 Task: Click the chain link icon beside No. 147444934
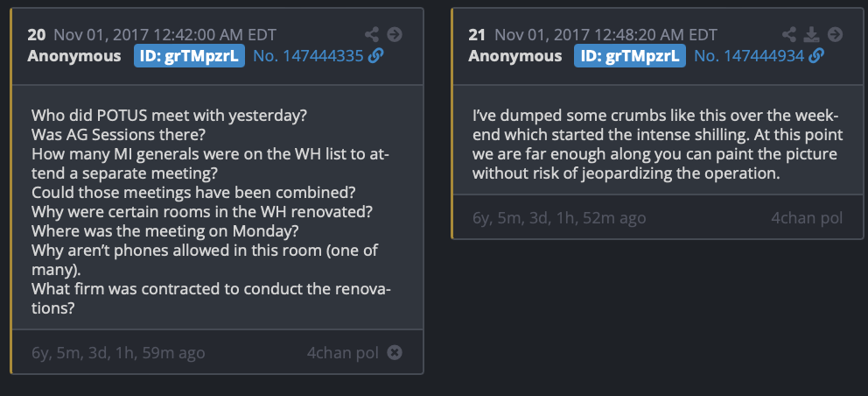(x=817, y=56)
